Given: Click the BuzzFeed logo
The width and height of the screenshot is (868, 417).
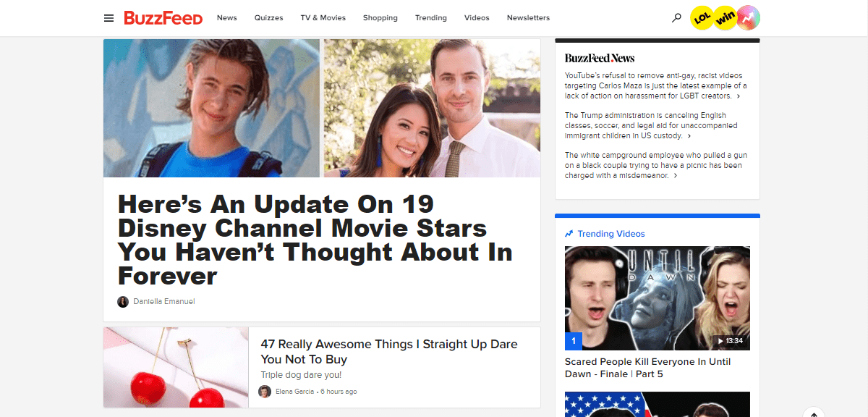Looking at the screenshot, I should 164,18.
